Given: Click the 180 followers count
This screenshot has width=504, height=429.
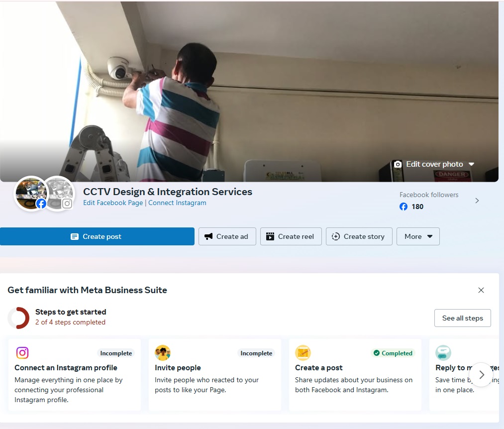Looking at the screenshot, I should click(x=417, y=207).
